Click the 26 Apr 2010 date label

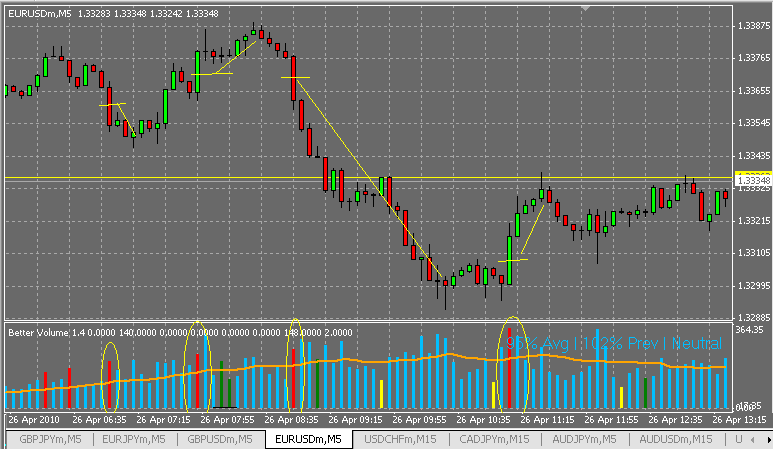click(x=34, y=419)
